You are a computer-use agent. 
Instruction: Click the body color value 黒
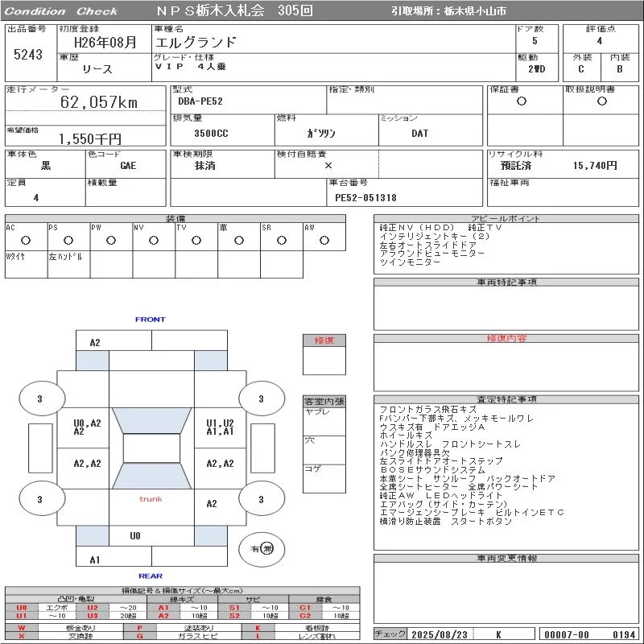46,166
